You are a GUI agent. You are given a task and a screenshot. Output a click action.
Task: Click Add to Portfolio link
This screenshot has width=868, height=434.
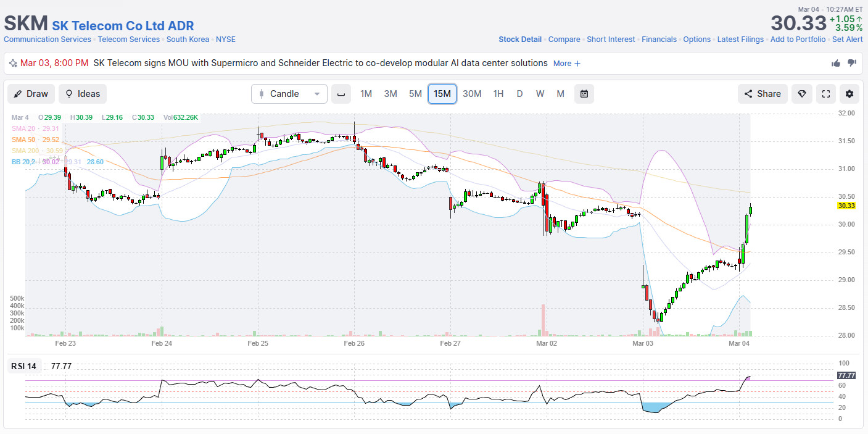click(x=798, y=40)
